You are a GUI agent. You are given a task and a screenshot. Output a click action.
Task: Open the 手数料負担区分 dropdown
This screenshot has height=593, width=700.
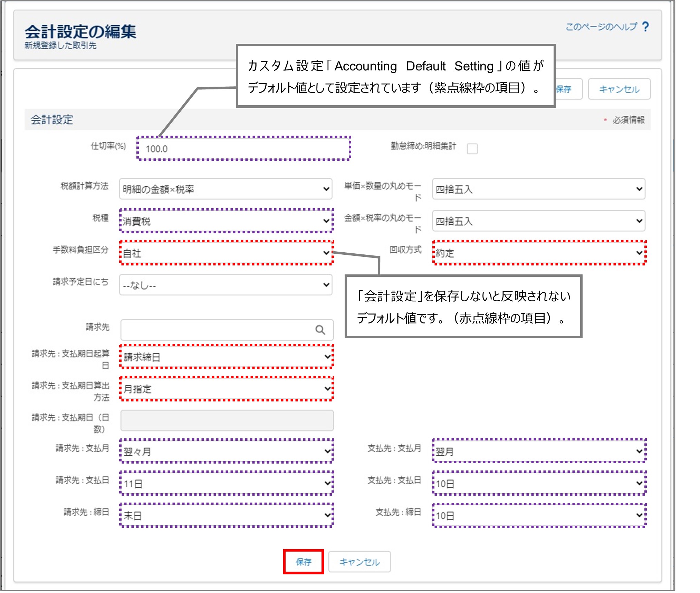coord(226,253)
